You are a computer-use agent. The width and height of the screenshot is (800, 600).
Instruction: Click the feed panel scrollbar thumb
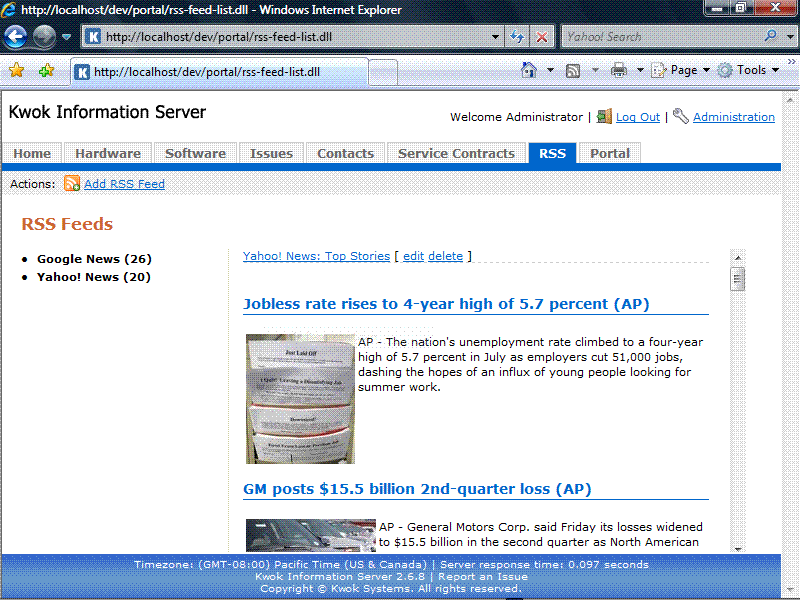pos(738,279)
